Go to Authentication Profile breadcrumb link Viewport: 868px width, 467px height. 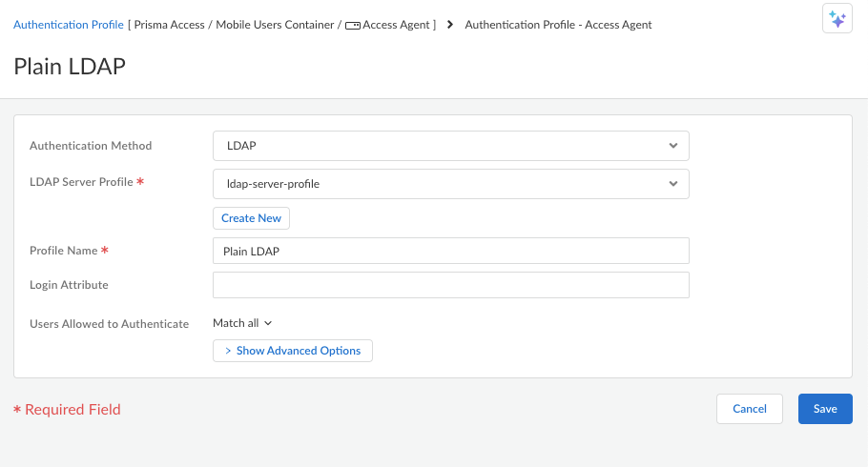pyautogui.click(x=69, y=25)
